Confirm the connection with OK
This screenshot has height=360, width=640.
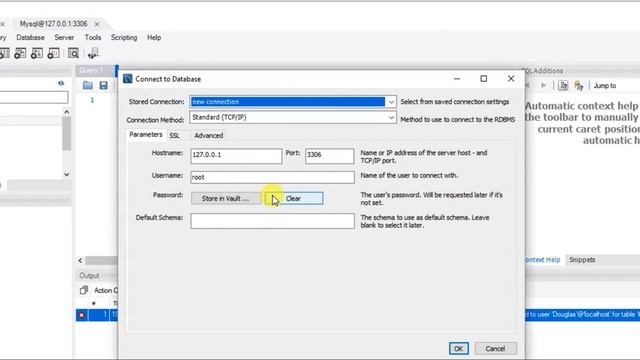pos(458,349)
